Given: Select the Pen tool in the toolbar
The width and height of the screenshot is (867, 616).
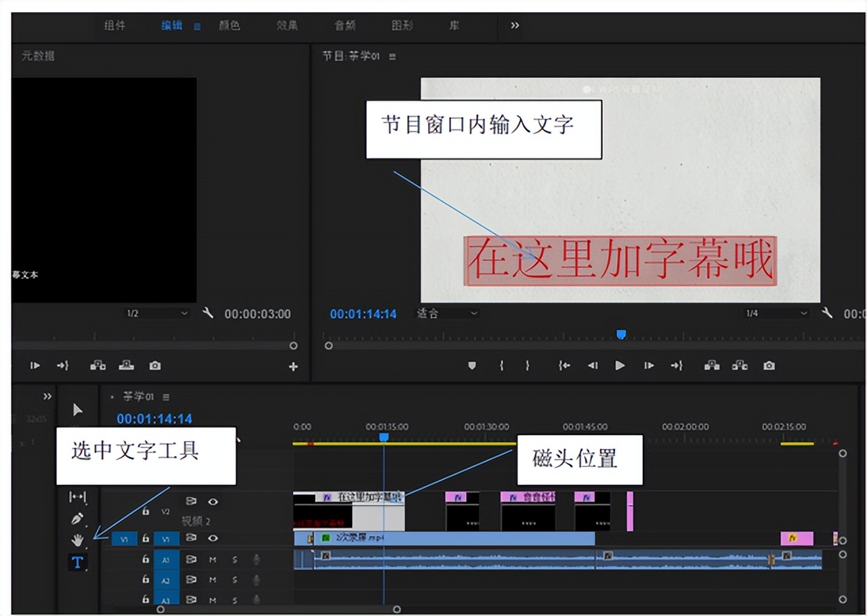Looking at the screenshot, I should click(x=77, y=518).
